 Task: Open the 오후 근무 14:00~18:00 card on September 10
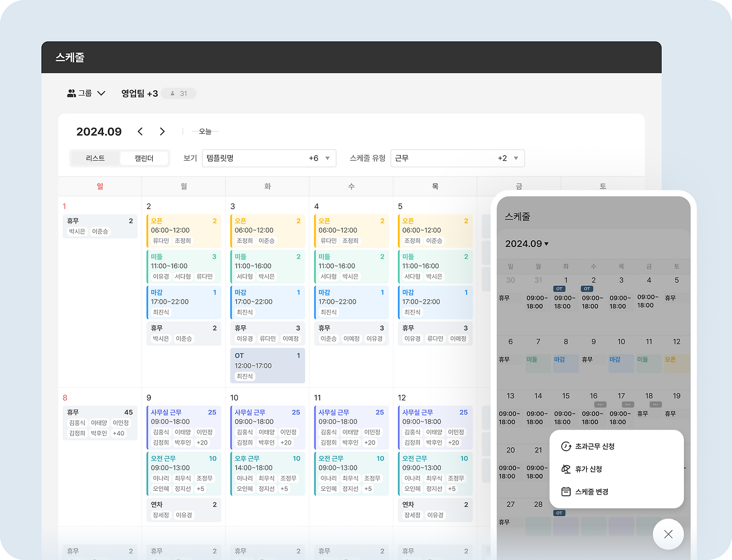click(268, 474)
